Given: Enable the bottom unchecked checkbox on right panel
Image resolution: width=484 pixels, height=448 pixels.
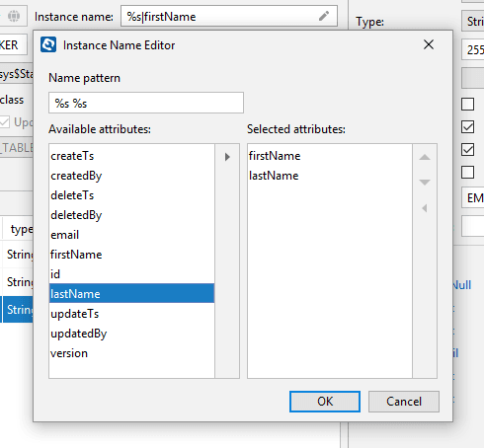Looking at the screenshot, I should pos(468,172).
